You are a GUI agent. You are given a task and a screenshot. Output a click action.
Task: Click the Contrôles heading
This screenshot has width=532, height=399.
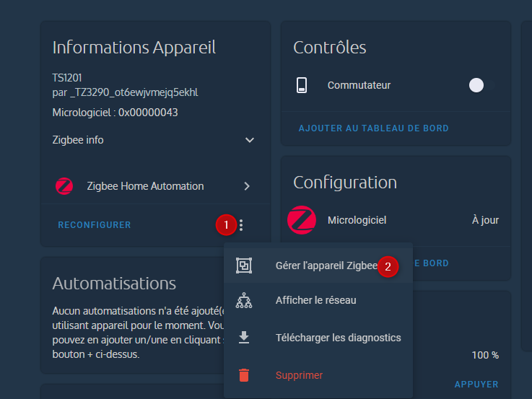(329, 48)
